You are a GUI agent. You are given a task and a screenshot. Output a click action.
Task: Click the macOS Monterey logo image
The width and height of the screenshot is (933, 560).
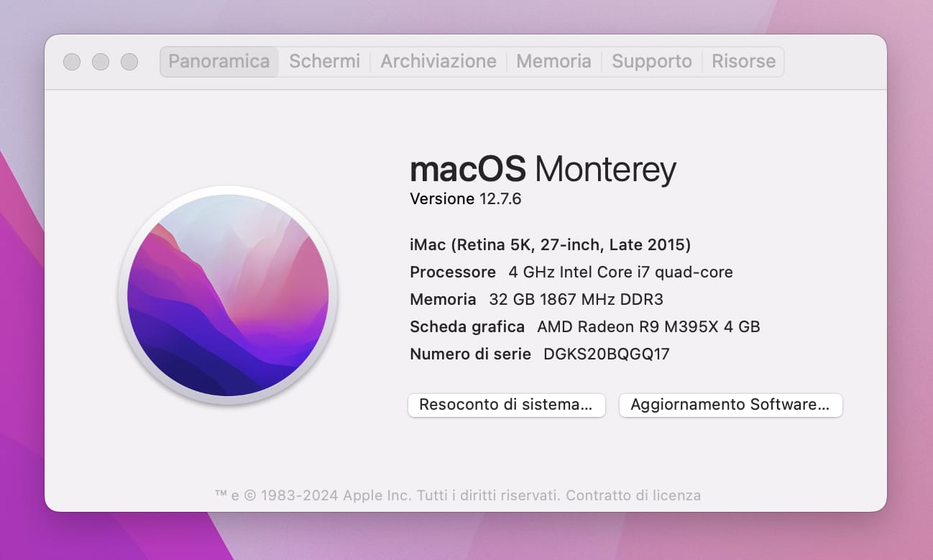pyautogui.click(x=228, y=295)
